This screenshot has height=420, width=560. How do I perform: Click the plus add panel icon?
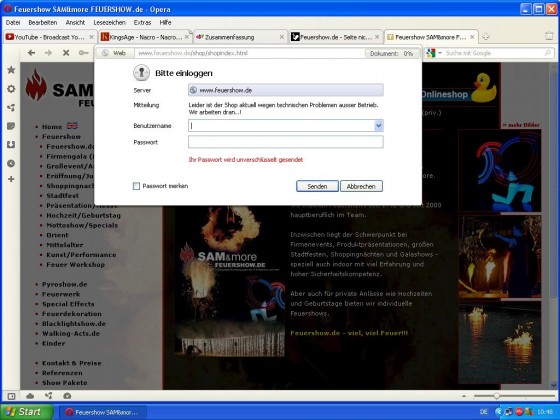(x=11, y=179)
